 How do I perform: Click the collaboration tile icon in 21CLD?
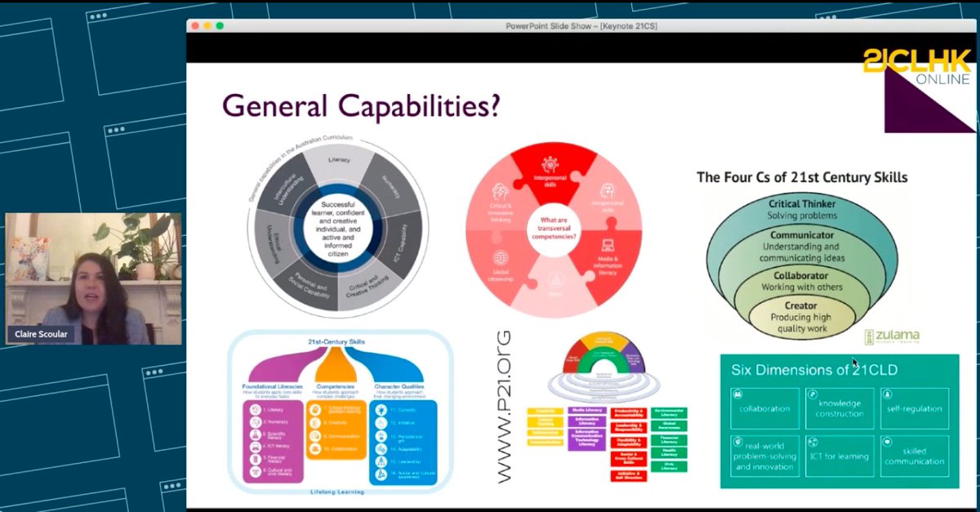tap(736, 394)
